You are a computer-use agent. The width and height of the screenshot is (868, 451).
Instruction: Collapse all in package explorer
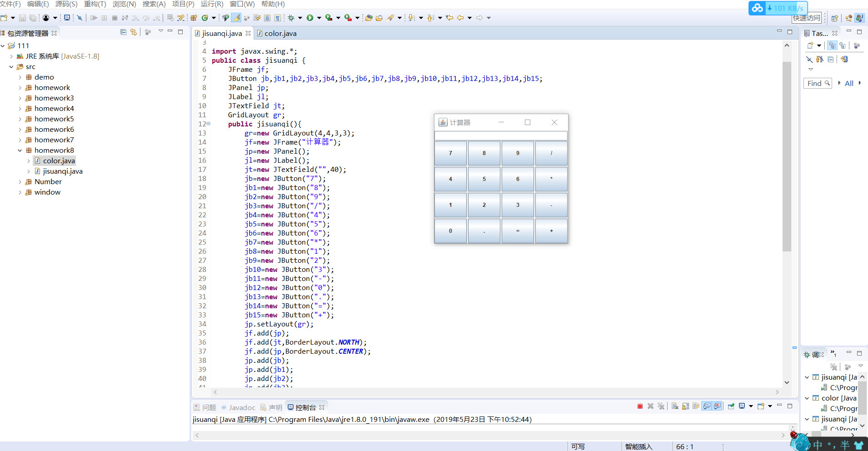tap(123, 32)
